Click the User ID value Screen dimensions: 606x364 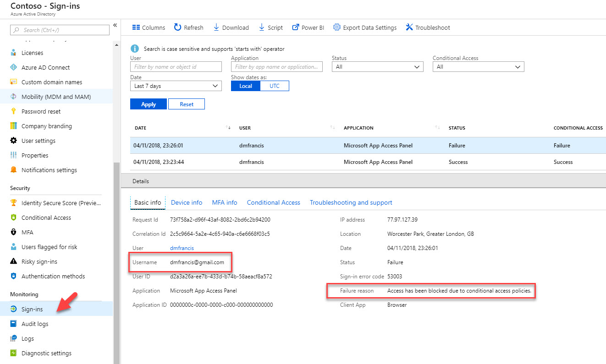click(221, 277)
